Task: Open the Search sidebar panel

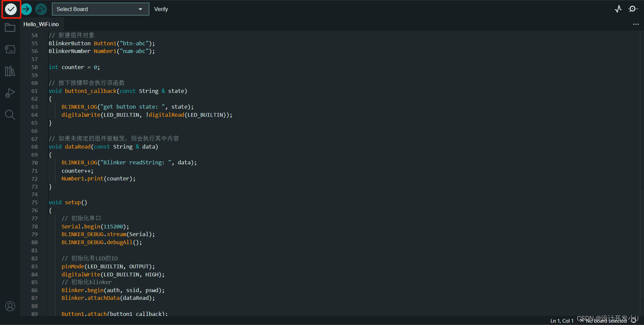Action: click(10, 115)
